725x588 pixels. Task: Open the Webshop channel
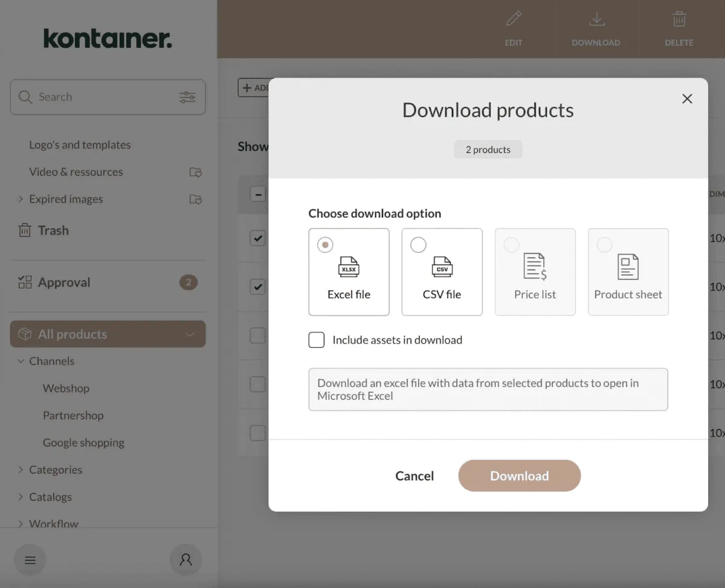tap(66, 388)
